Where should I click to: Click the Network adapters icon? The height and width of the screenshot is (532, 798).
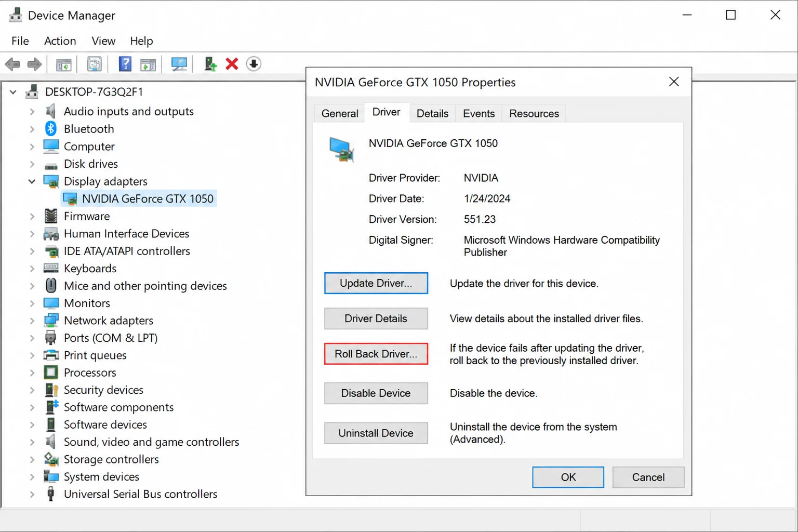pyautogui.click(x=51, y=320)
